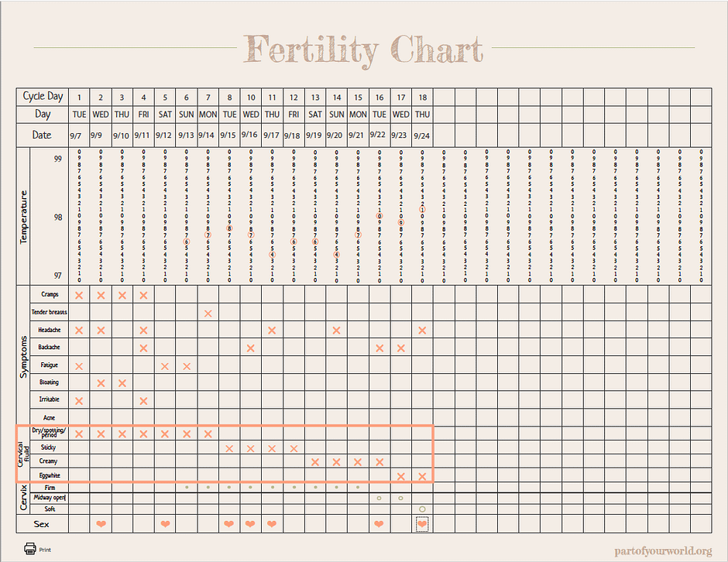Screen dimensions: 728x562
Task: Click the circled temperature for cycle day 18
Action: pos(422,209)
